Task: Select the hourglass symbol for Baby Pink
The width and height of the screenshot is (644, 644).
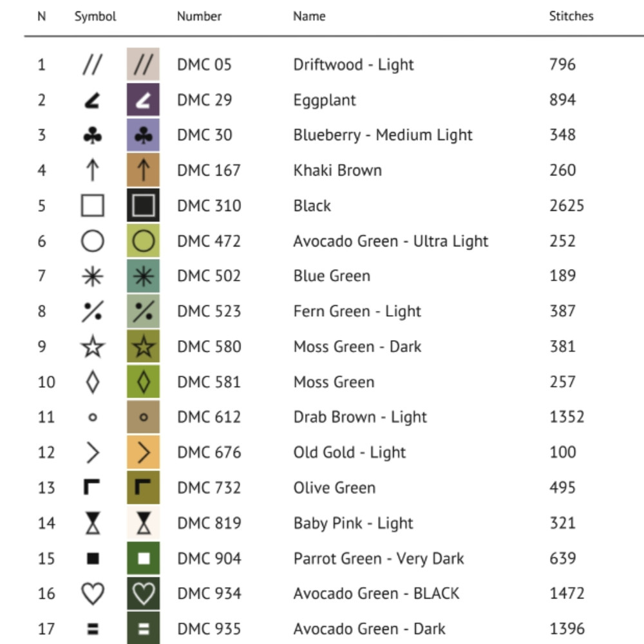Action: click(92, 524)
